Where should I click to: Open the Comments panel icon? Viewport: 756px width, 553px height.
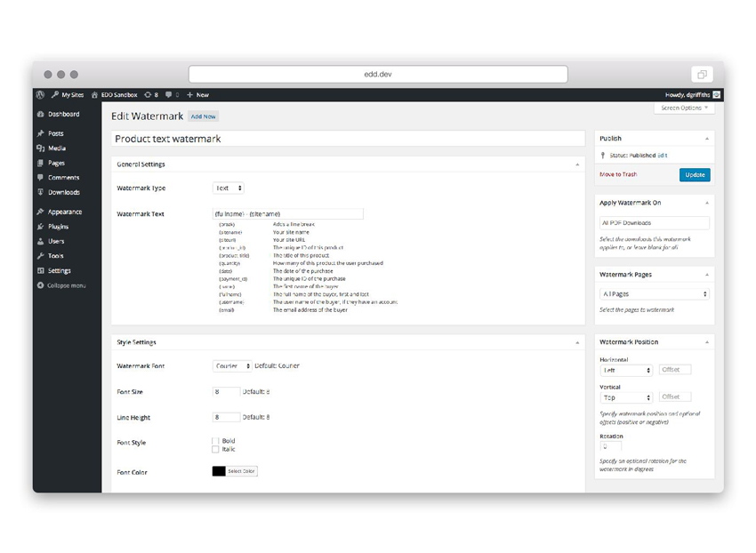click(42, 178)
